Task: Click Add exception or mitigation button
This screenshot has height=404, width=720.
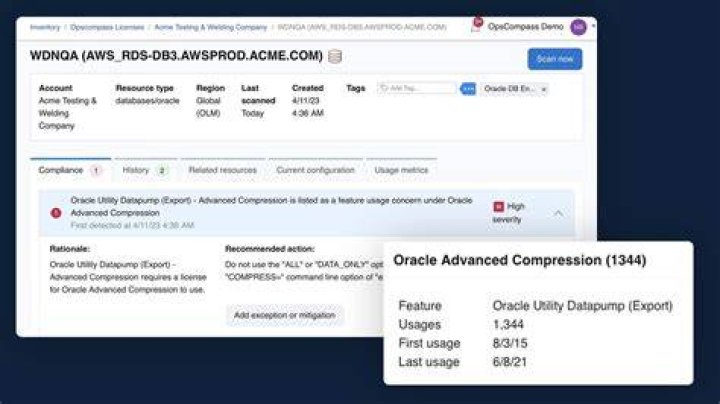Action: pyautogui.click(x=284, y=315)
